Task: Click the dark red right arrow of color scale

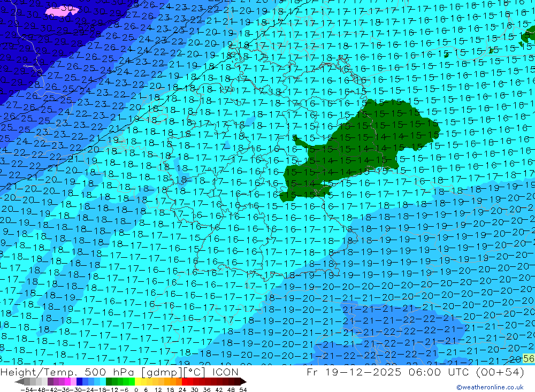Action: (x=242, y=382)
